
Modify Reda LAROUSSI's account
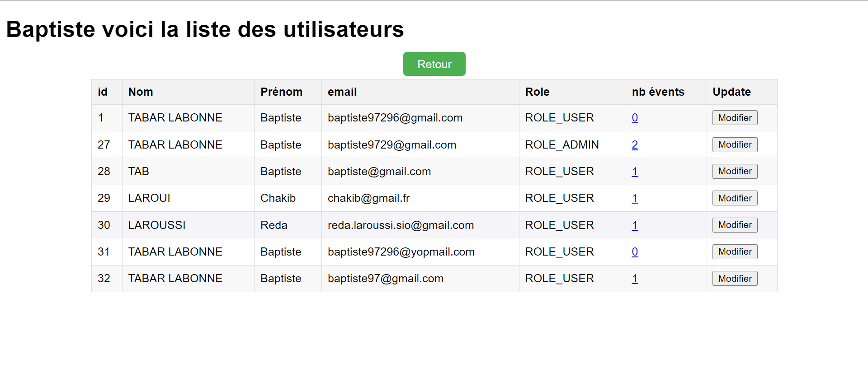tap(735, 225)
